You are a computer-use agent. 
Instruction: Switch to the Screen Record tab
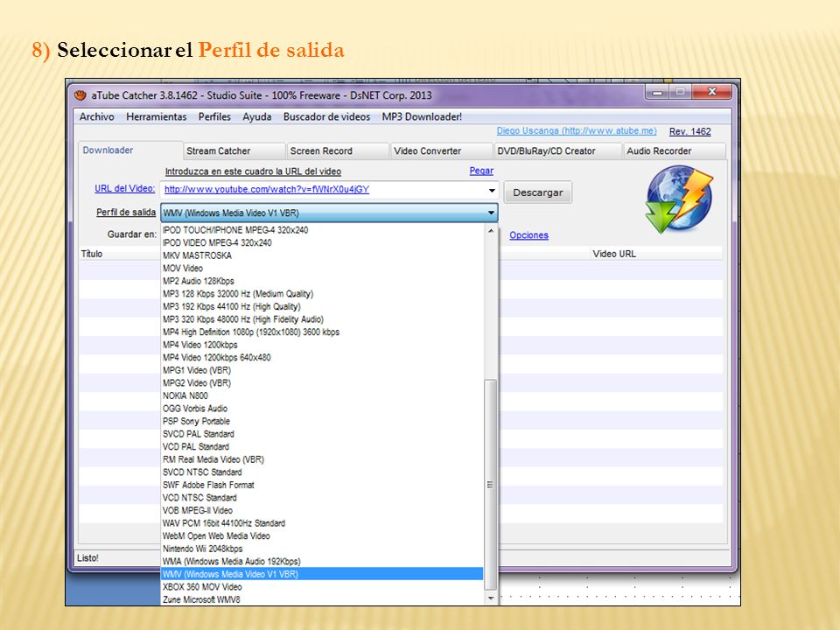pyautogui.click(x=337, y=151)
